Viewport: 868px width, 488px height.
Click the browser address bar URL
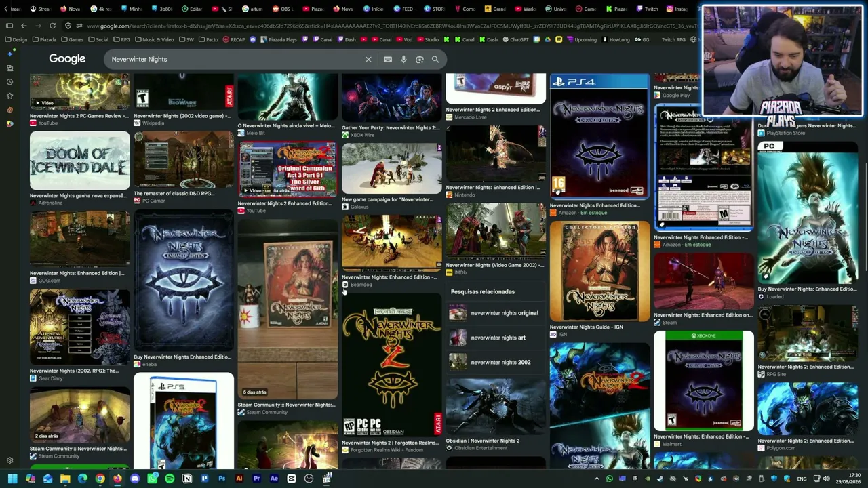pos(393,26)
